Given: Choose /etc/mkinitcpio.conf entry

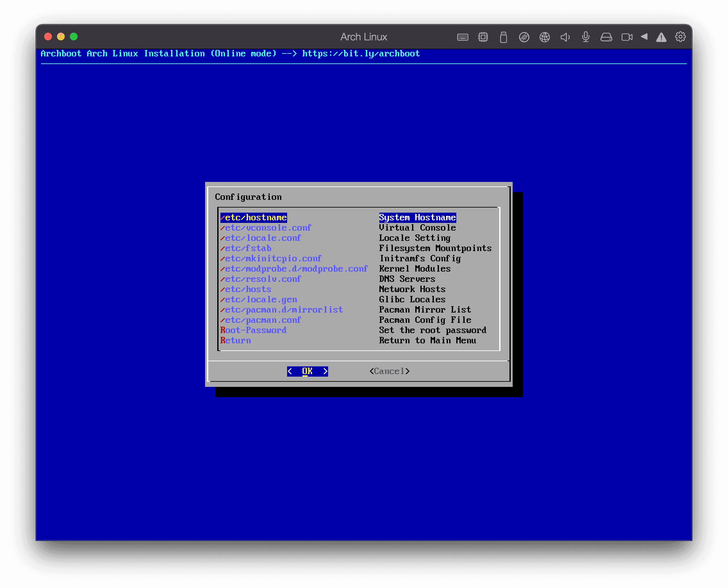Looking at the screenshot, I should 271,258.
